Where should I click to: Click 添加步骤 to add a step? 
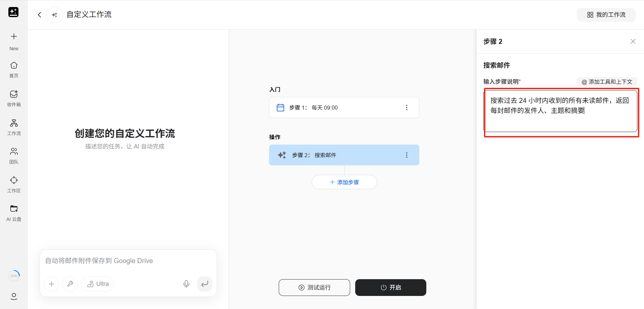point(344,182)
